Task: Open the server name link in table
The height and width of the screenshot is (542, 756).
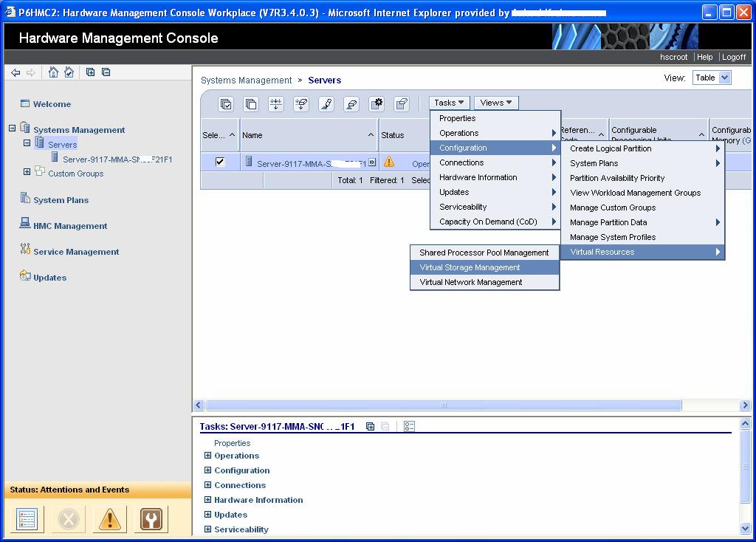Action: tap(311, 164)
